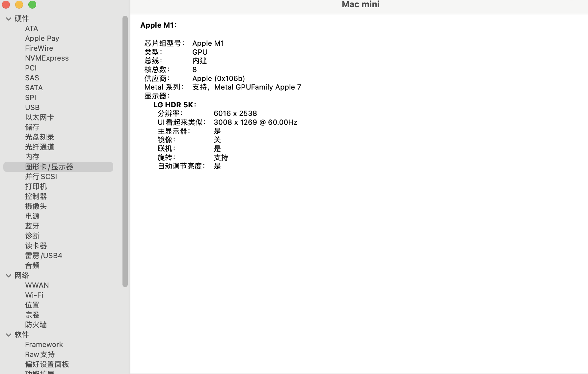Open WWAN under 网络
Viewport: 588px width, 374px height.
(37, 285)
